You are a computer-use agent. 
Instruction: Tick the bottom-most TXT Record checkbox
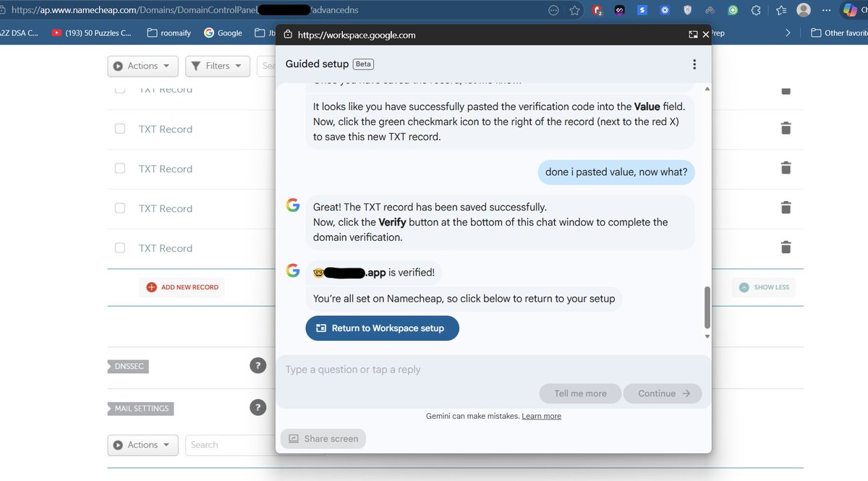coord(120,247)
